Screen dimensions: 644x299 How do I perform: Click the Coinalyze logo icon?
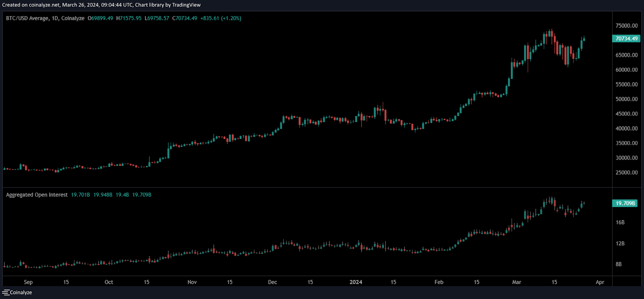(6, 293)
